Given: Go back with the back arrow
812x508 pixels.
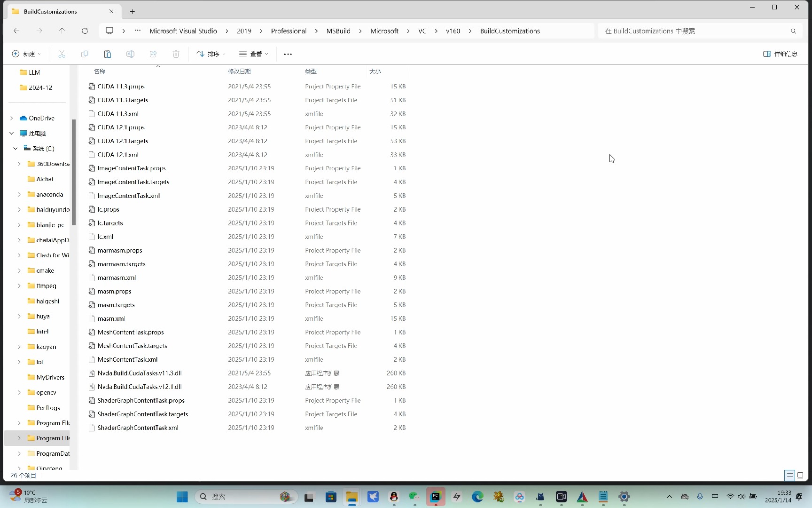Looking at the screenshot, I should point(16,31).
